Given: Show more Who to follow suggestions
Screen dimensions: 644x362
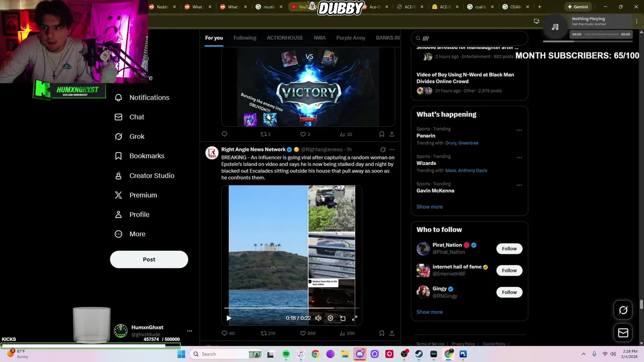Looking at the screenshot, I should click(429, 312).
